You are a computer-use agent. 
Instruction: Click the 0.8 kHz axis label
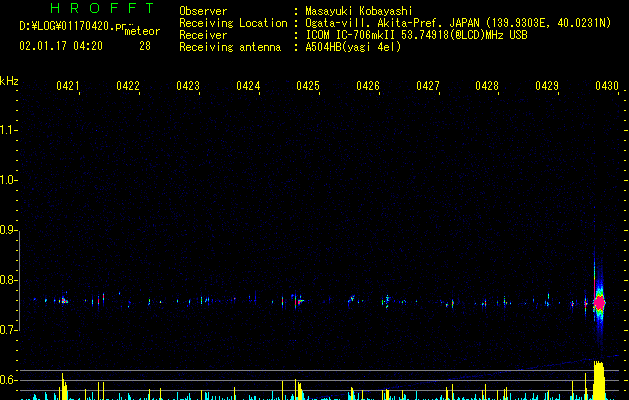coord(8,280)
